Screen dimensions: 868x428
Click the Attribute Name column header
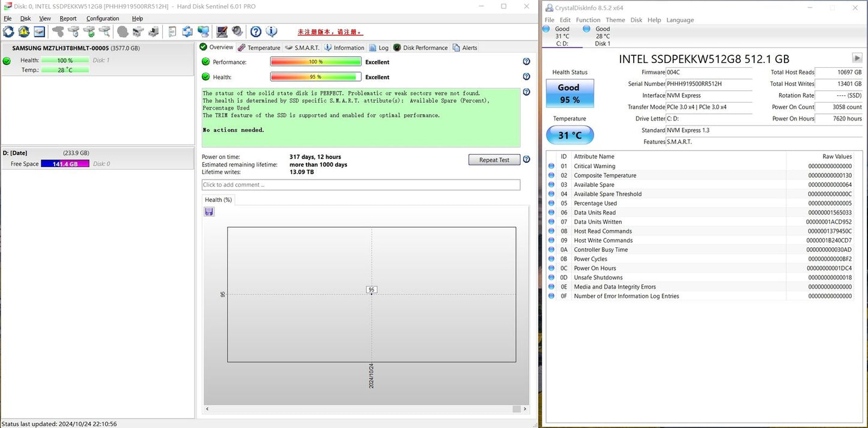tap(594, 156)
